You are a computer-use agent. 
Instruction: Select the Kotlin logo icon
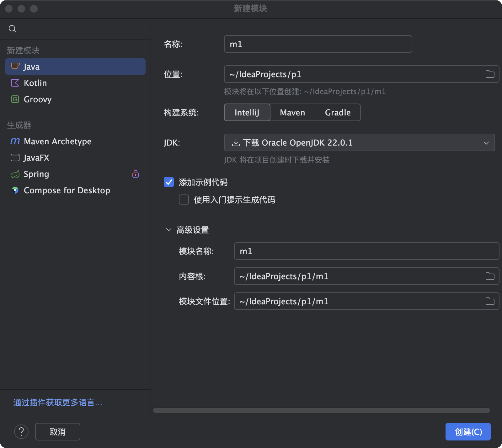click(15, 83)
